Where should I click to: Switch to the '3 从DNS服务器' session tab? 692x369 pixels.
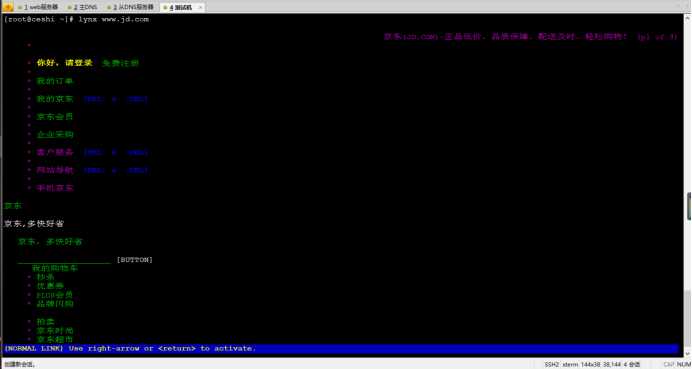coord(130,7)
